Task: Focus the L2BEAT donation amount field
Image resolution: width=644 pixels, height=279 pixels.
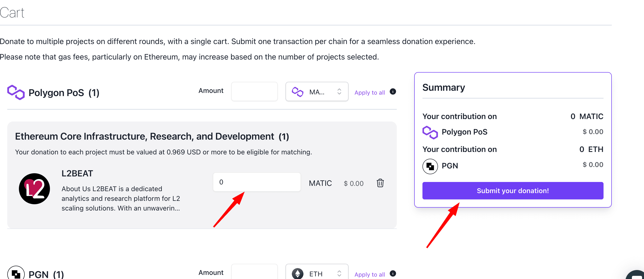Action: (x=257, y=182)
